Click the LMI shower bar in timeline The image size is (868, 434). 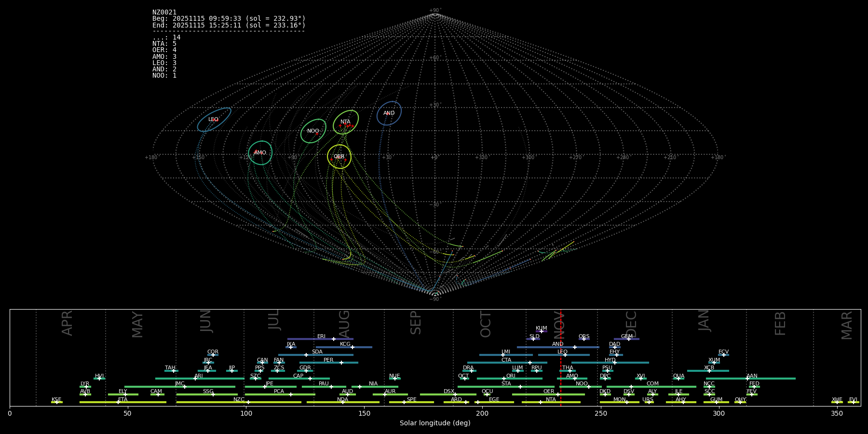click(506, 355)
